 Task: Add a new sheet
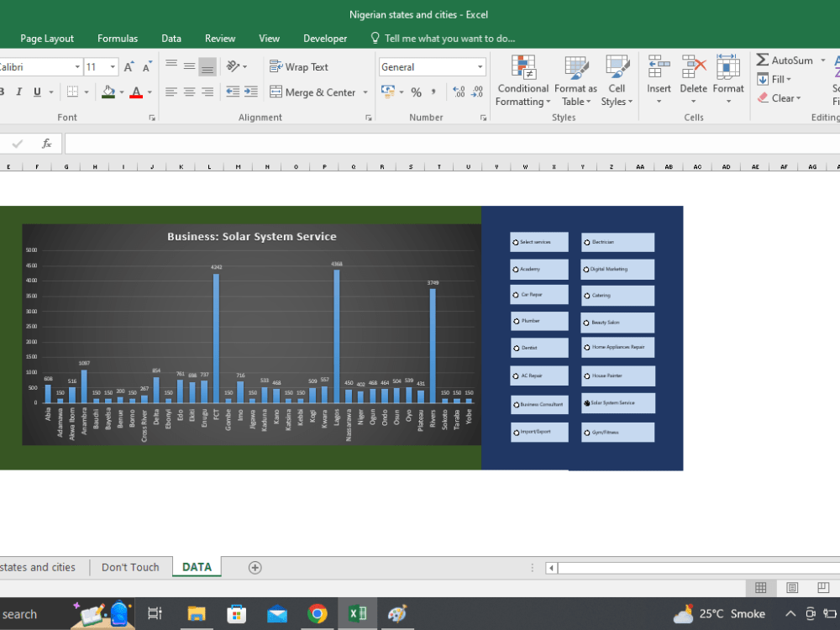(x=255, y=568)
